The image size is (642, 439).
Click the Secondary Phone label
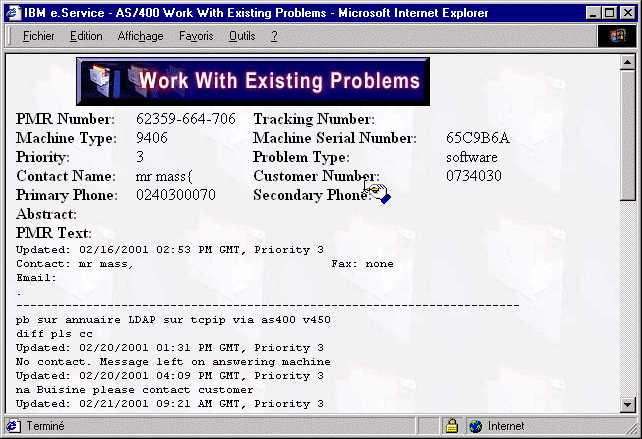point(312,195)
